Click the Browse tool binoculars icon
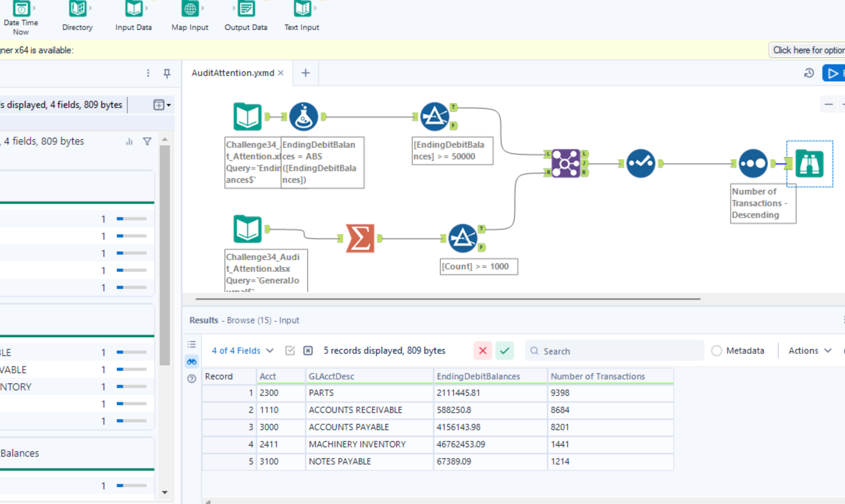 809,163
